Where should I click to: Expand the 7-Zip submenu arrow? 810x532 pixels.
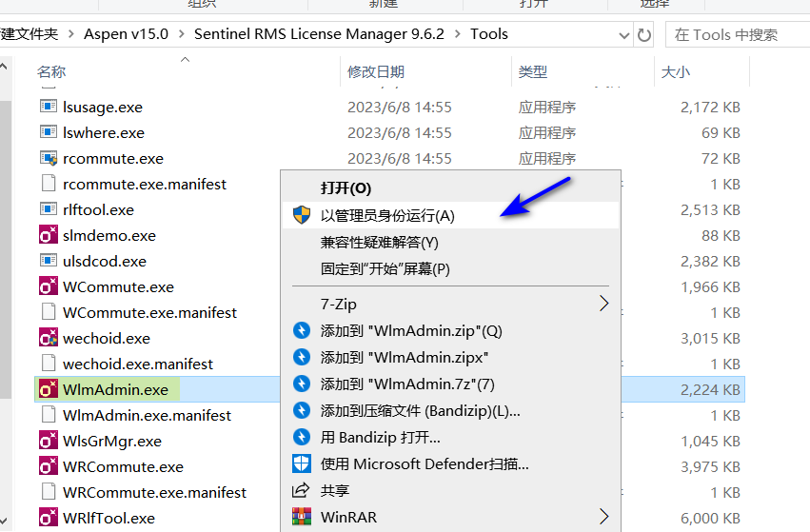(603, 304)
